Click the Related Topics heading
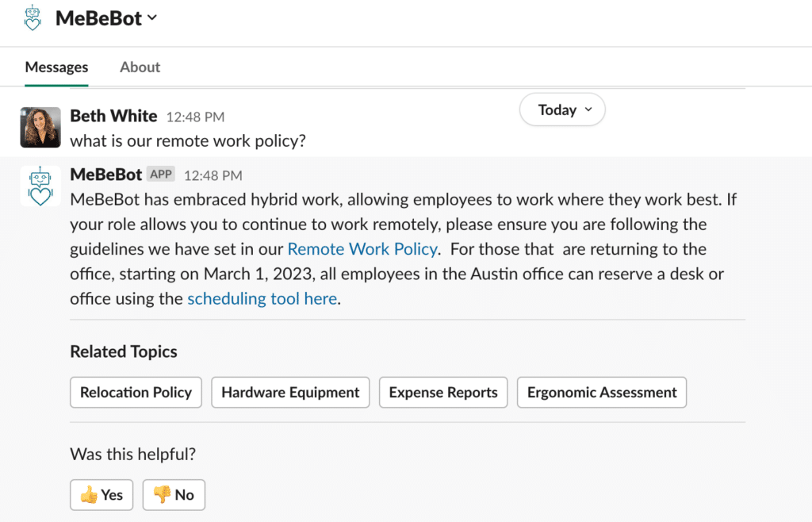The image size is (812, 522). click(124, 351)
